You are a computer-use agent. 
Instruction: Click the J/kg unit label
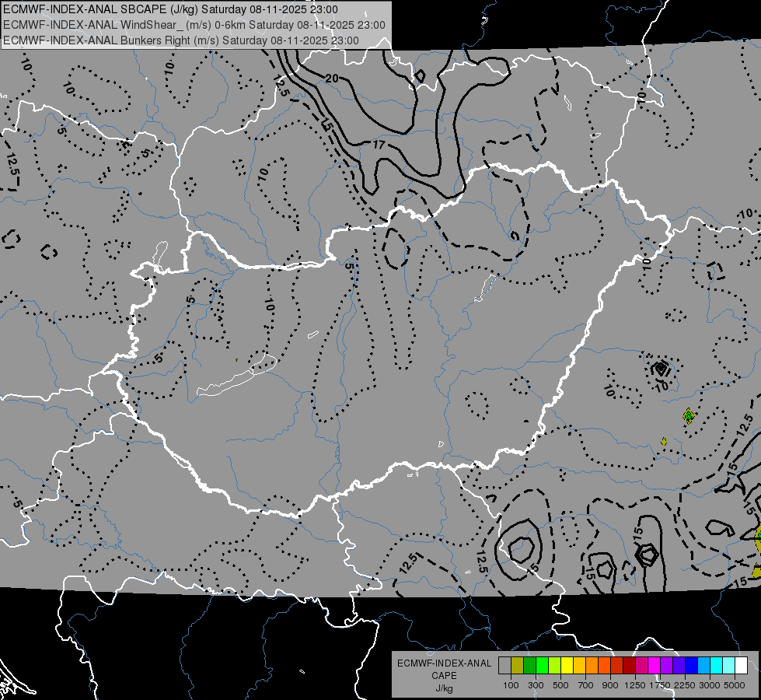pyautogui.click(x=444, y=688)
